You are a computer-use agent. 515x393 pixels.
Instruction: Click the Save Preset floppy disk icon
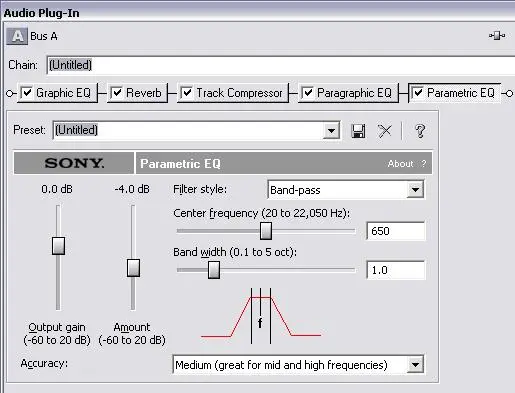coord(358,131)
